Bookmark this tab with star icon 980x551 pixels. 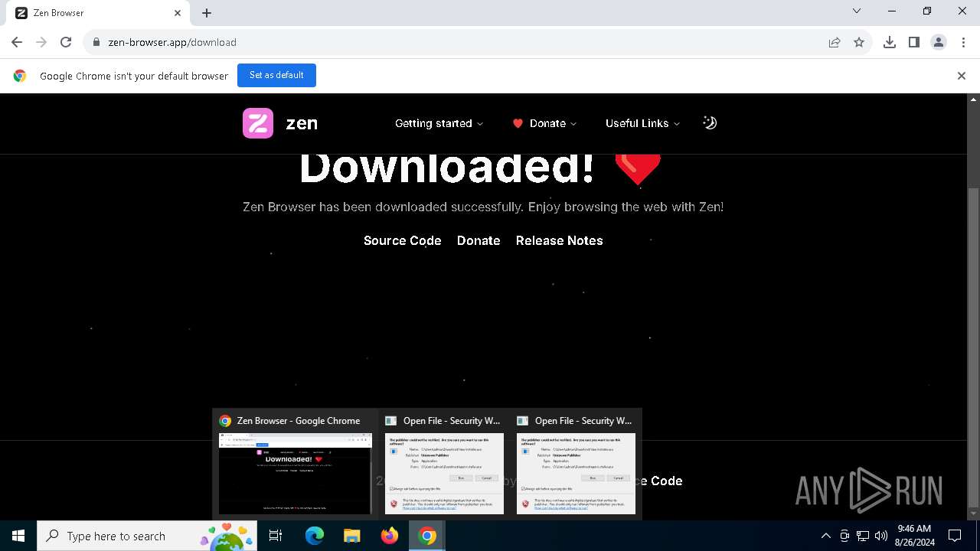click(x=859, y=42)
